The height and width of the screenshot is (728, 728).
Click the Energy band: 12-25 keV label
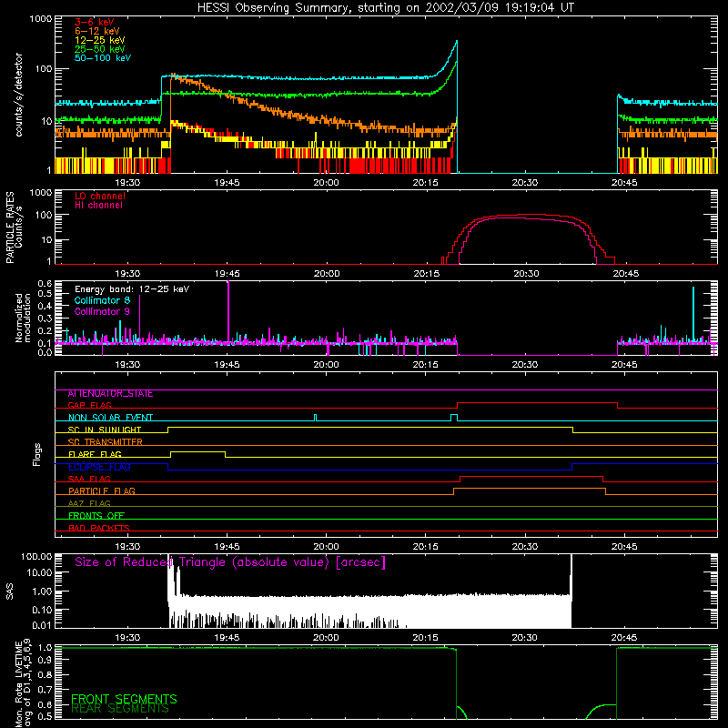[132, 289]
